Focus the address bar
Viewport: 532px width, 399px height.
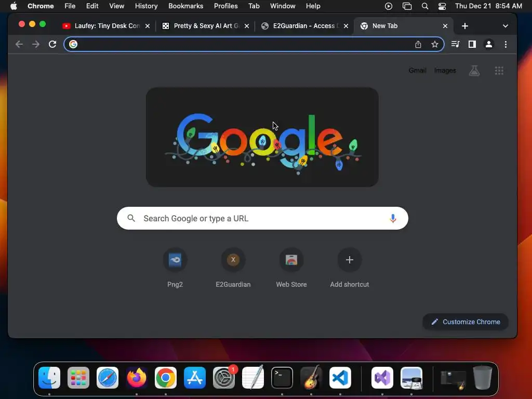click(x=254, y=44)
